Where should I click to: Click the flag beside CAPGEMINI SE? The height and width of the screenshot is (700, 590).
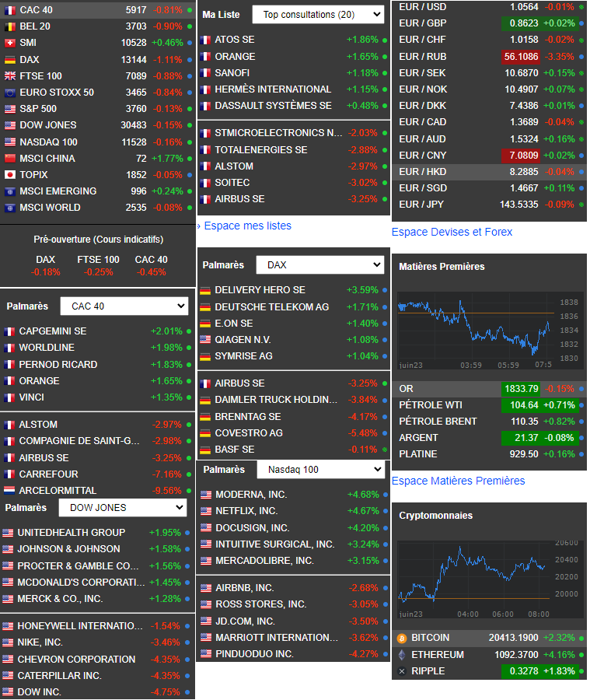point(9,331)
